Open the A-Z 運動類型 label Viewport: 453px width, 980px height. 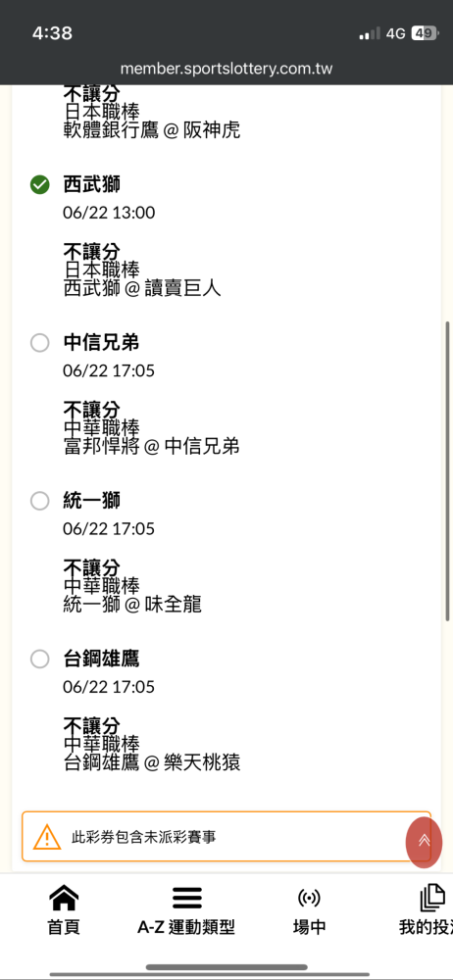pos(186,927)
